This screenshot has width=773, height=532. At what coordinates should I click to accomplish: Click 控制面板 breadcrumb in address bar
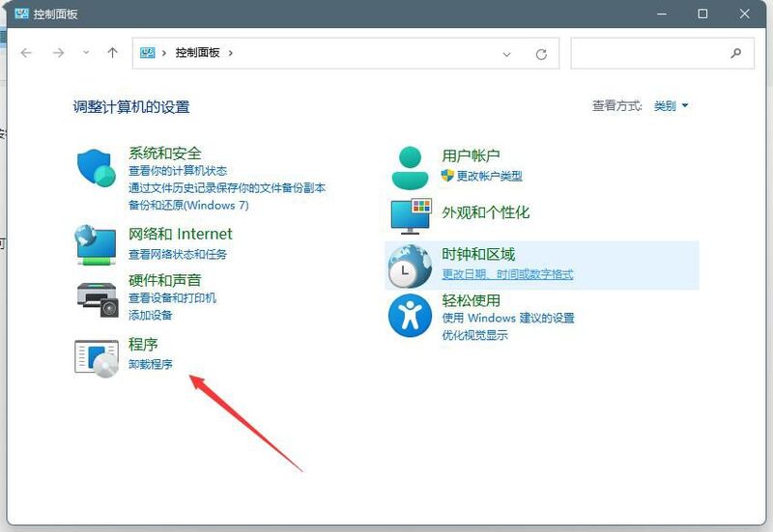point(197,53)
